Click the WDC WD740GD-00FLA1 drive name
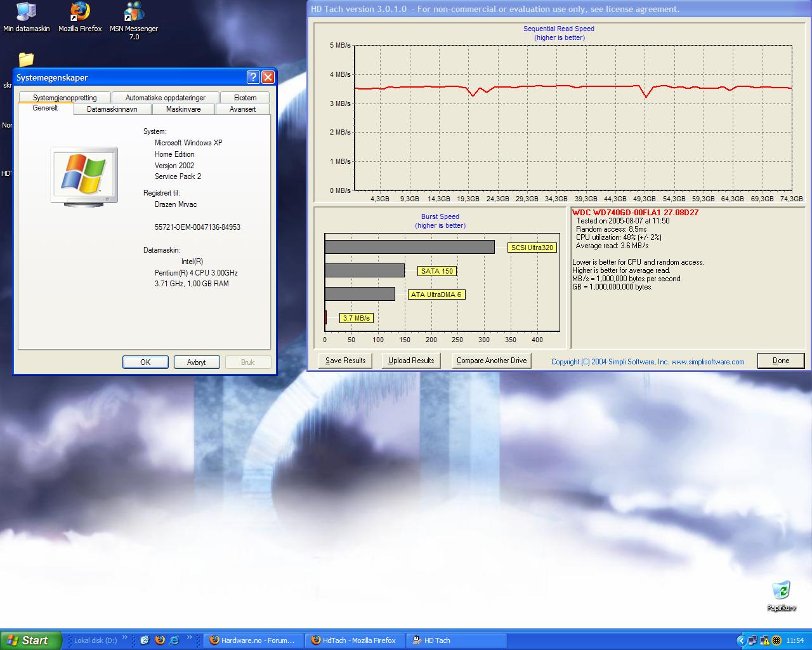This screenshot has width=812, height=650. pos(635,213)
